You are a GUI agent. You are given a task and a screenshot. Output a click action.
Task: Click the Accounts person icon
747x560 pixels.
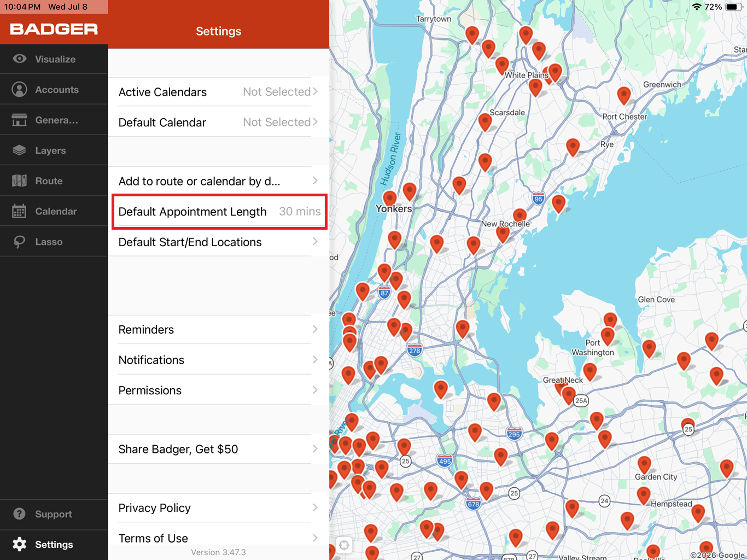(x=20, y=90)
